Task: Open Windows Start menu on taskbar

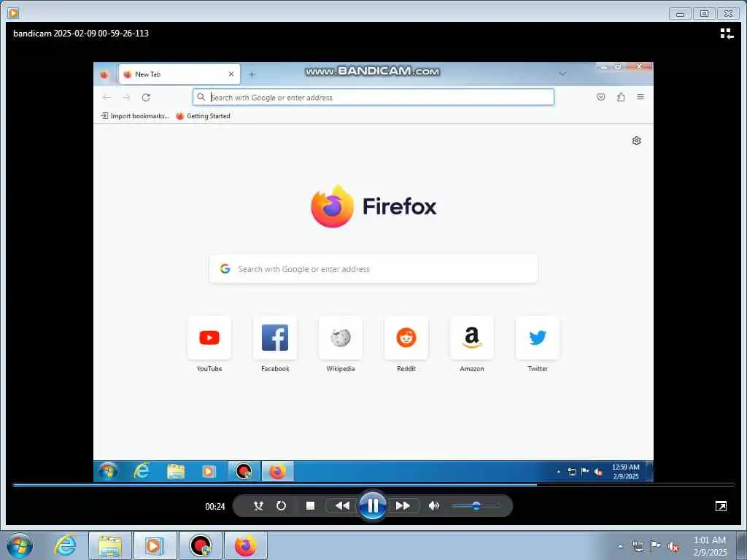Action: pyautogui.click(x=20, y=545)
